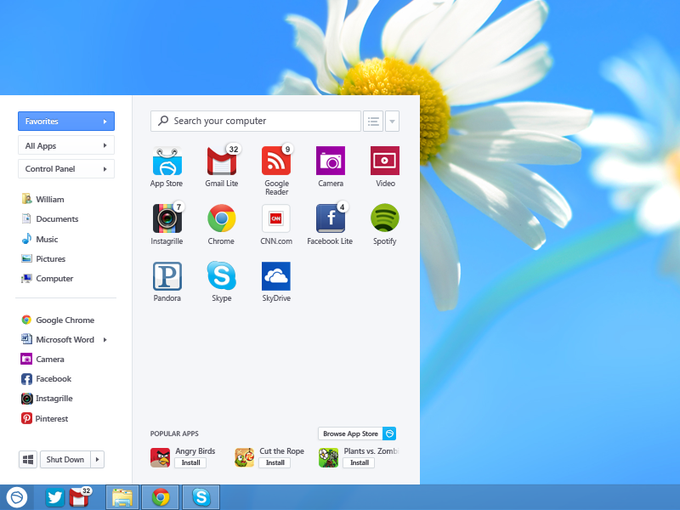Toggle list view next to search box
Viewport: 680px width, 510px height.
pos(373,121)
